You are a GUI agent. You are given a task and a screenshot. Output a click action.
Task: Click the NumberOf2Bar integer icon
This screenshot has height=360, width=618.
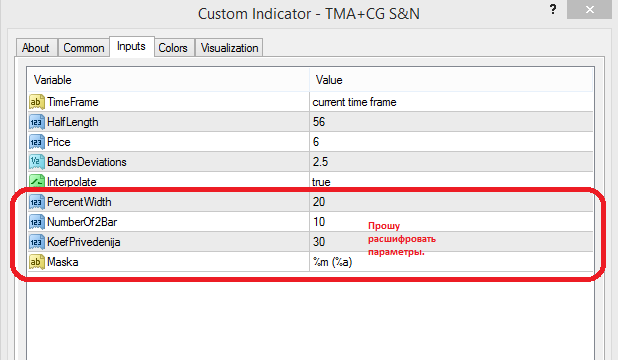click(x=37, y=222)
